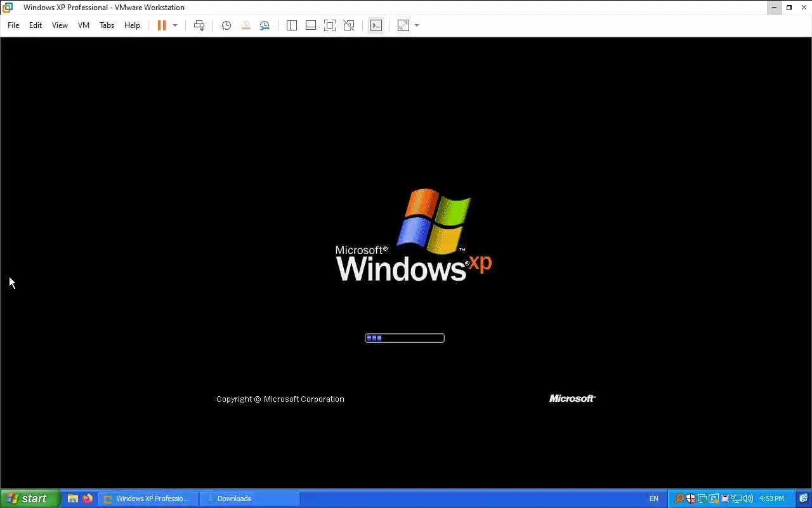812x508 pixels.
Task: Click the removable device tray icon
Action: point(724,498)
